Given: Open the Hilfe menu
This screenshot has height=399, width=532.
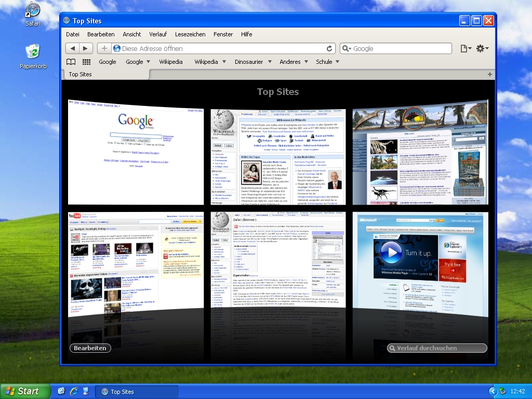Looking at the screenshot, I should [x=246, y=34].
